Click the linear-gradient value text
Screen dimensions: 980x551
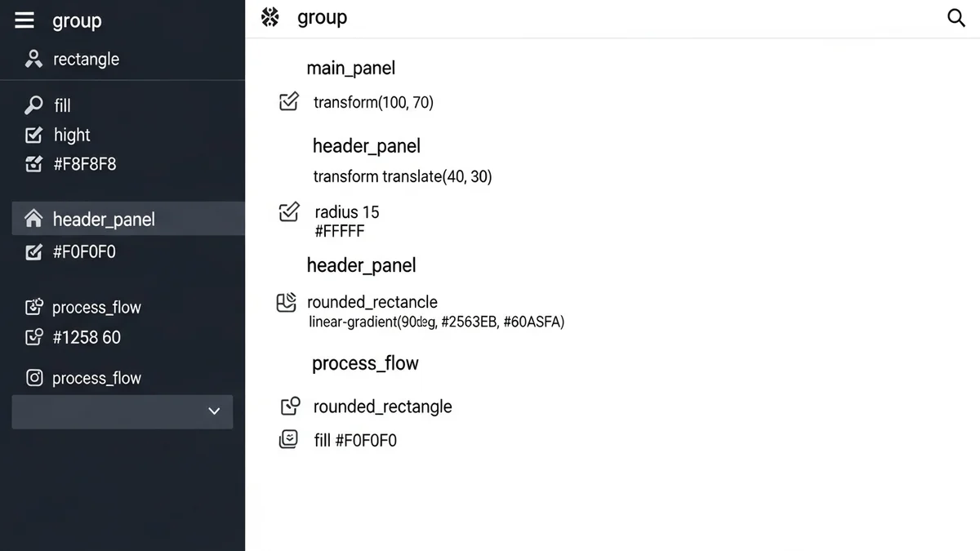coord(436,322)
